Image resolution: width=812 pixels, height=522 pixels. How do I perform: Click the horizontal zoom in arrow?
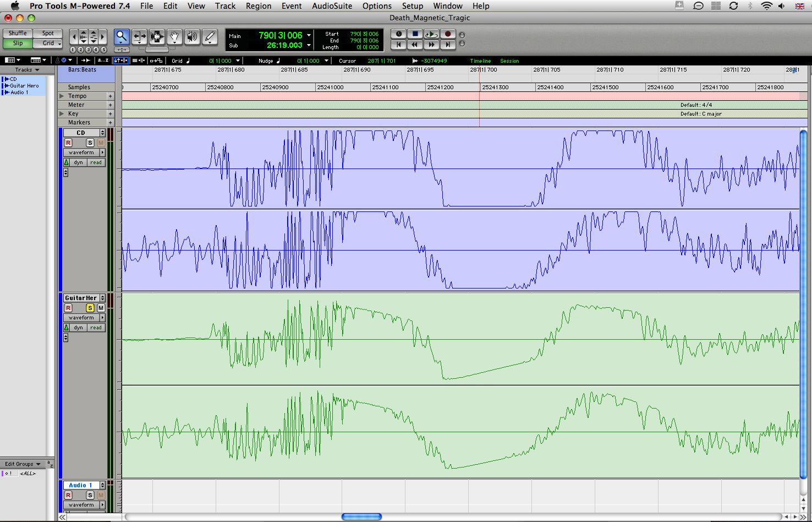(x=102, y=37)
